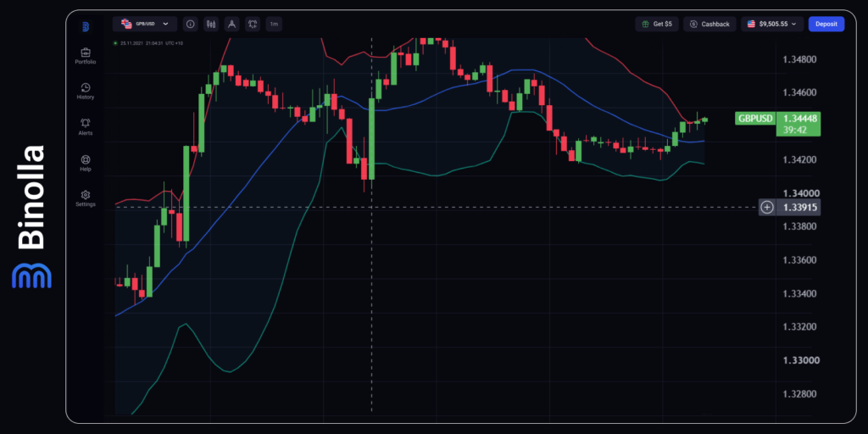Click the 1.32800 price axis label
The image size is (868, 434).
[798, 394]
